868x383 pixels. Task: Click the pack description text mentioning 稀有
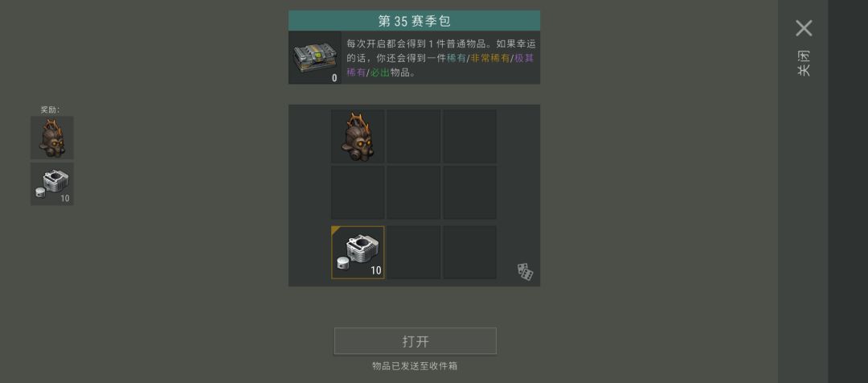(x=440, y=58)
